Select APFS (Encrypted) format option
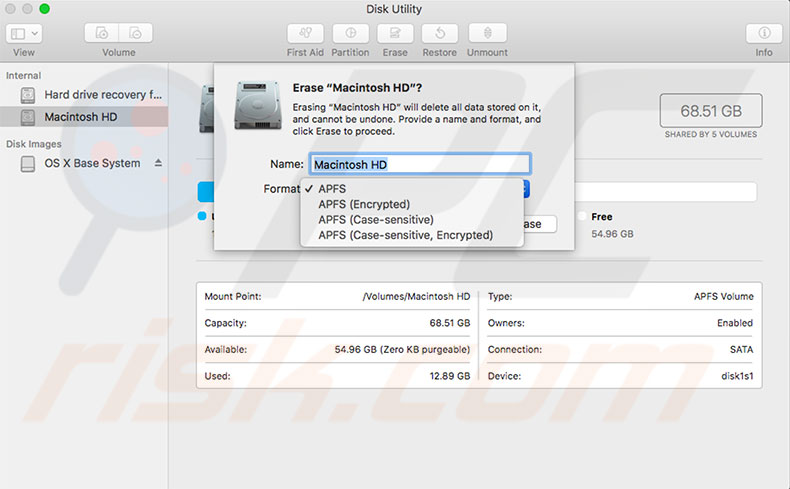The width and height of the screenshot is (790, 489). click(364, 204)
